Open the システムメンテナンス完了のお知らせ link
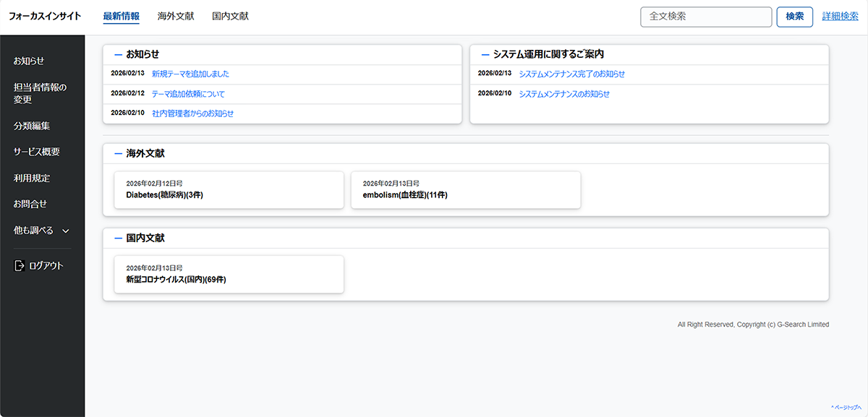This screenshot has height=417, width=868. click(571, 74)
